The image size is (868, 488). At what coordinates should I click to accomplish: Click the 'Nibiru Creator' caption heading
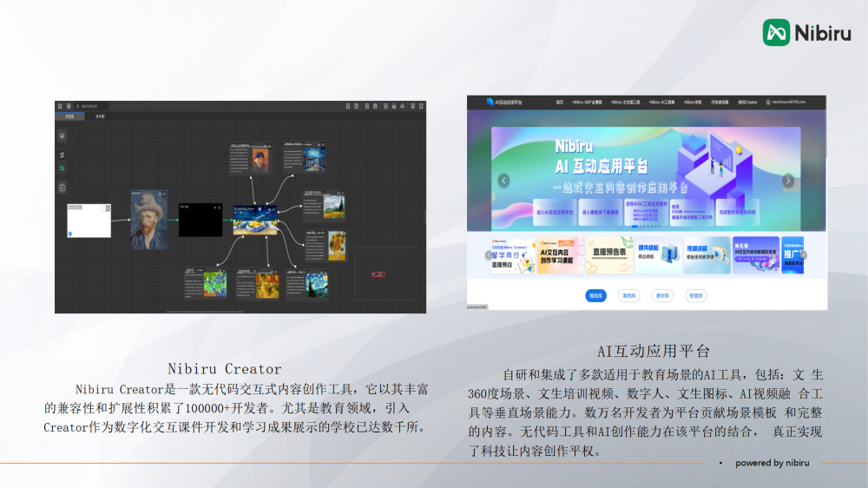pyautogui.click(x=225, y=369)
